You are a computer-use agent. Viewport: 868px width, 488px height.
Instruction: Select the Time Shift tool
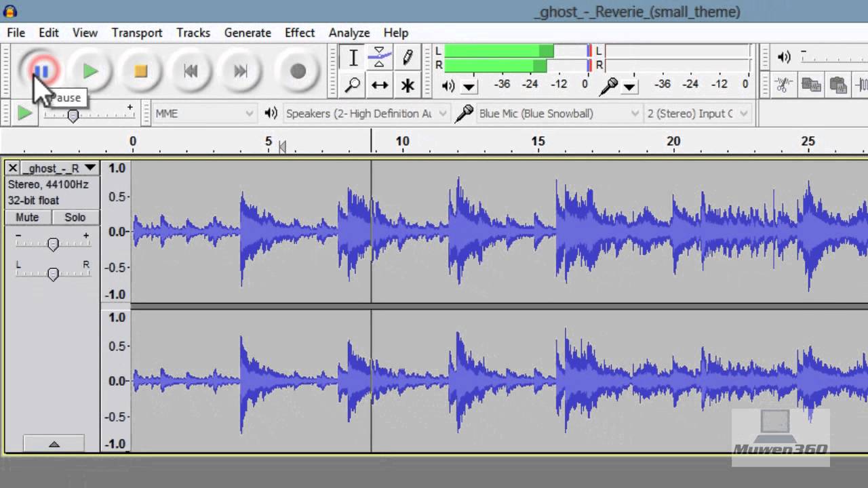[380, 85]
